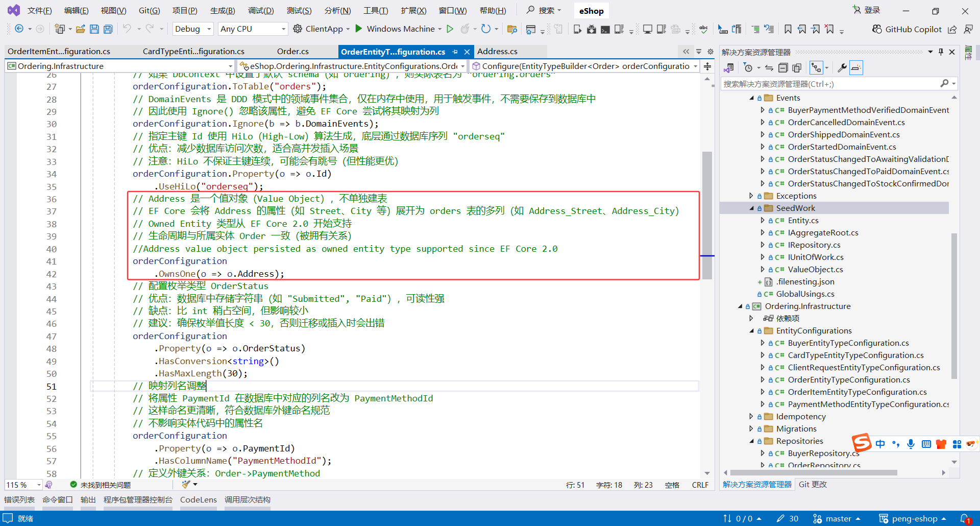Switch to the Order.cs tab
The width and height of the screenshot is (980, 526).
293,52
